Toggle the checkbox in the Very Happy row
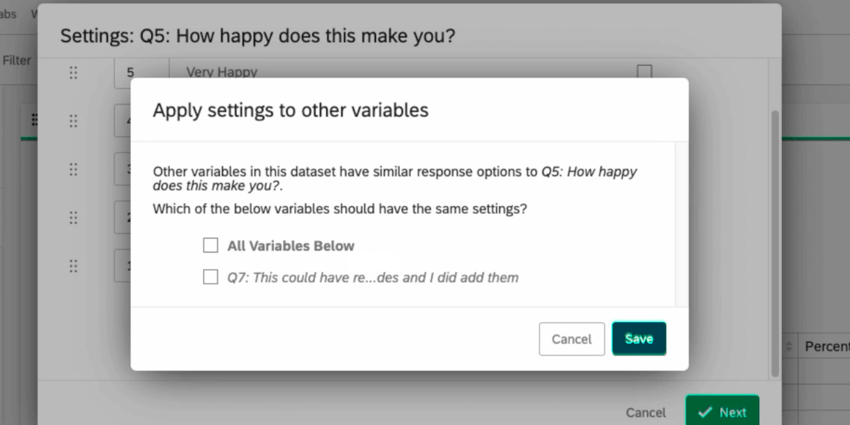This screenshot has height=425, width=850. coord(644,72)
